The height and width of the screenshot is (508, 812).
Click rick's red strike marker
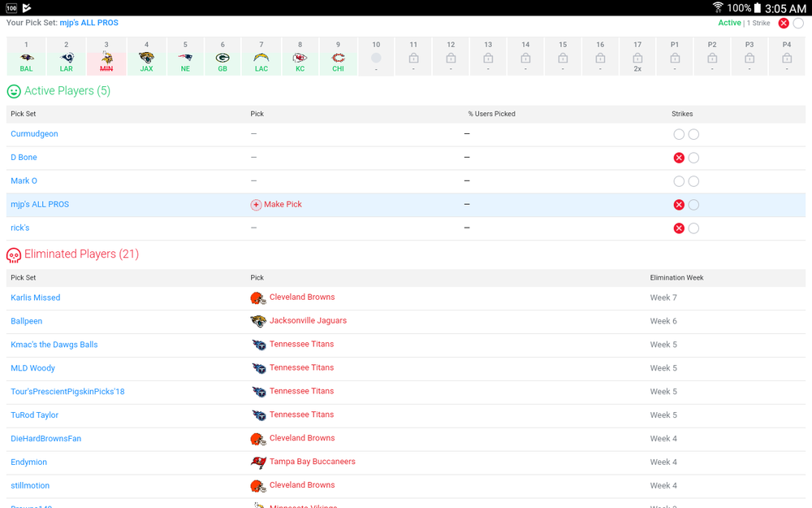[x=679, y=228]
